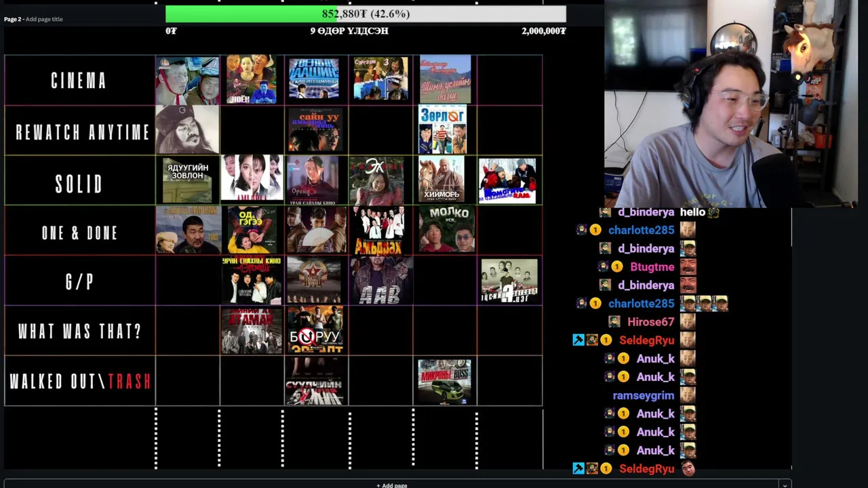Click the emote after the hello message
This screenshot has width=868, height=488.
tap(713, 212)
